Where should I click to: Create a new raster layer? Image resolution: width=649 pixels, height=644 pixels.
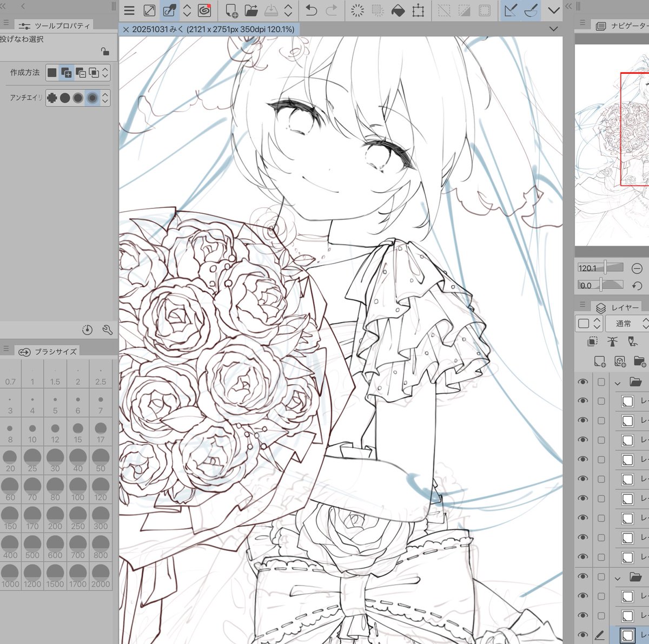(x=600, y=362)
